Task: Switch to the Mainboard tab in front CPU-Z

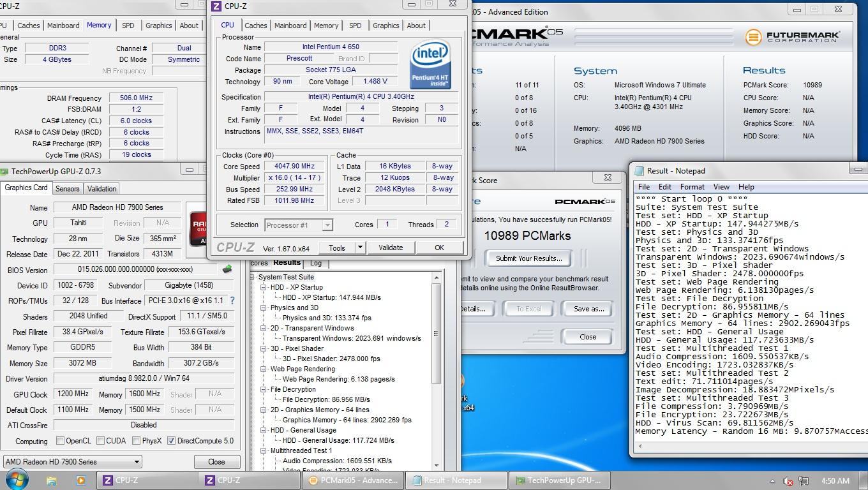Action: click(290, 26)
